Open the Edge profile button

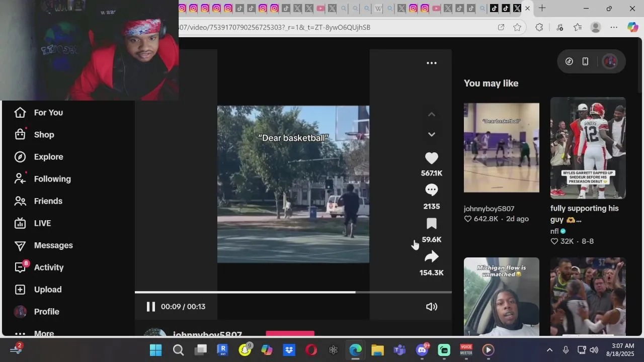[x=596, y=27]
